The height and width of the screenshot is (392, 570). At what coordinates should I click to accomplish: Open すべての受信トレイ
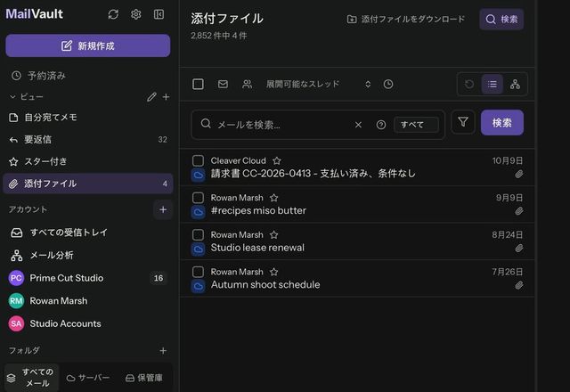[87, 233]
